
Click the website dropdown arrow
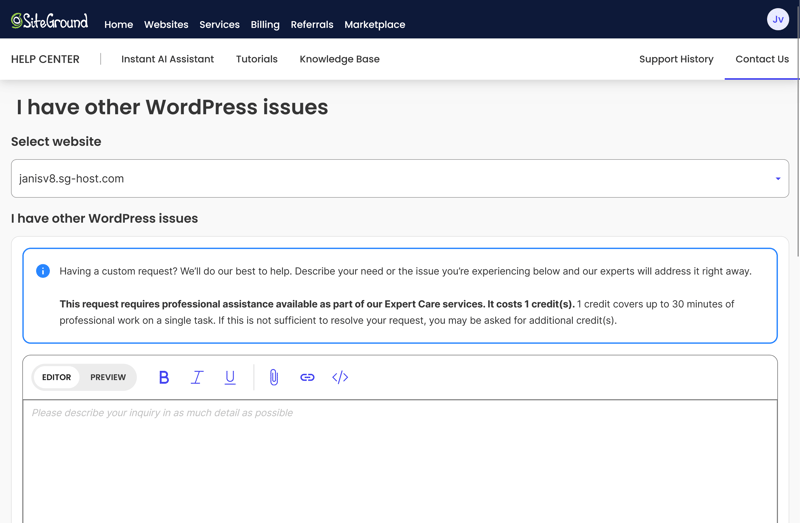pyautogui.click(x=778, y=179)
